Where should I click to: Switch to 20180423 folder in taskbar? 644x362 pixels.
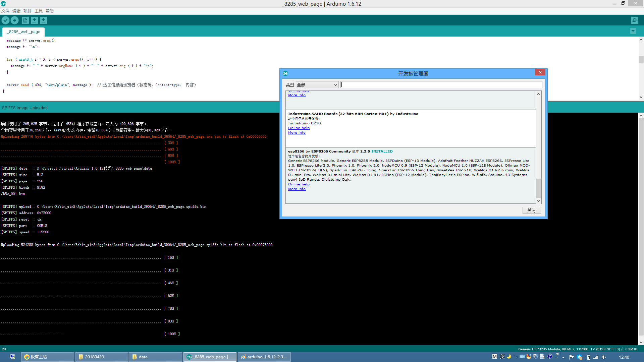coord(102,357)
